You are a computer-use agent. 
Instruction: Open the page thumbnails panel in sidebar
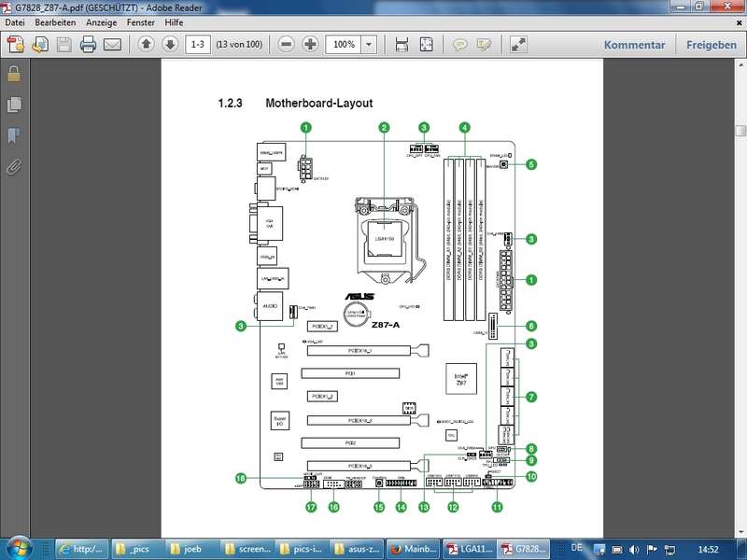[14, 105]
